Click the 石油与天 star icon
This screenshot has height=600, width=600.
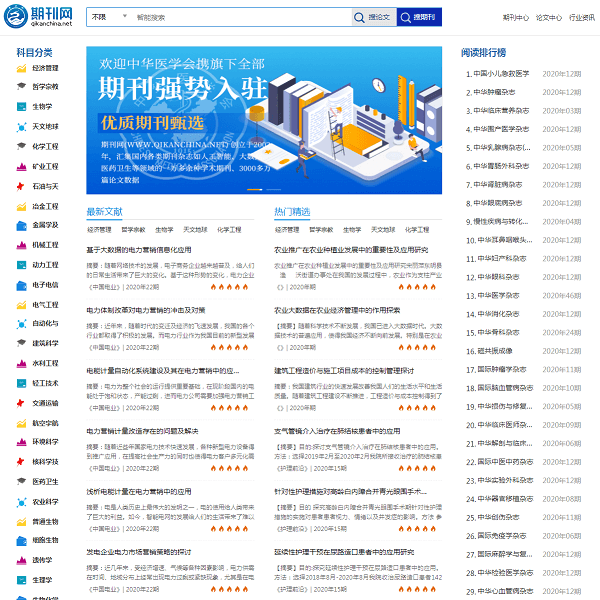[21, 186]
